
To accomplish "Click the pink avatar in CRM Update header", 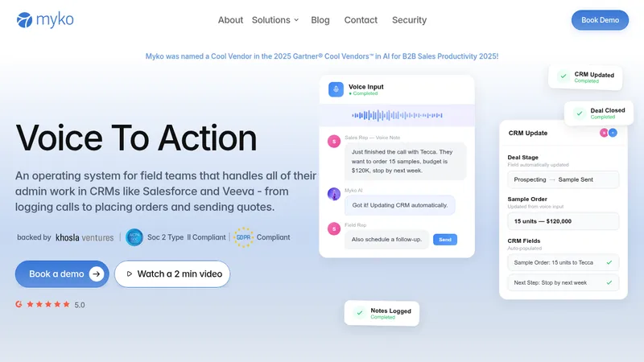I will coord(604,133).
